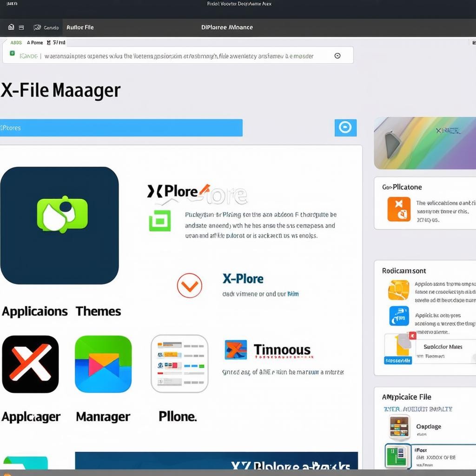This screenshot has height=476, width=476.
Task: Click the blue circle button beside search bar
Action: tap(345, 127)
